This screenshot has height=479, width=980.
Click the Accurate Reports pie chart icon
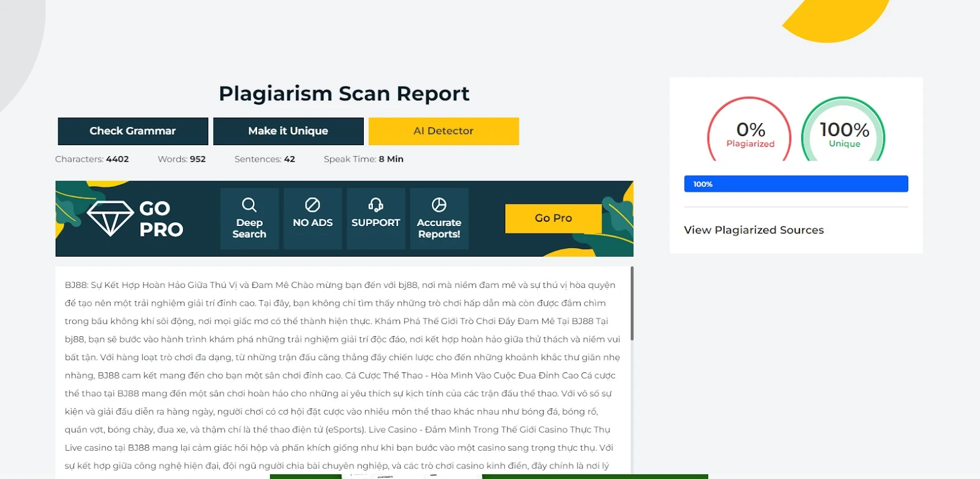439,205
